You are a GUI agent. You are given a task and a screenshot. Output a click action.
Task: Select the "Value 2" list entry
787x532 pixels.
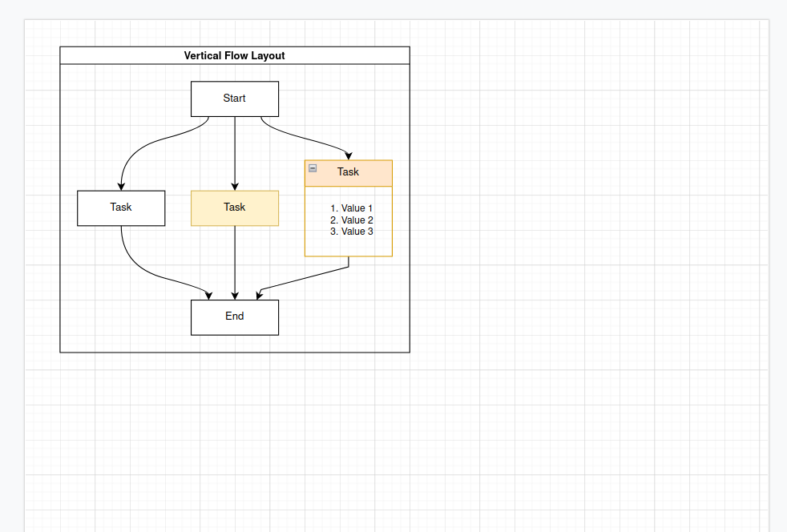click(351, 220)
